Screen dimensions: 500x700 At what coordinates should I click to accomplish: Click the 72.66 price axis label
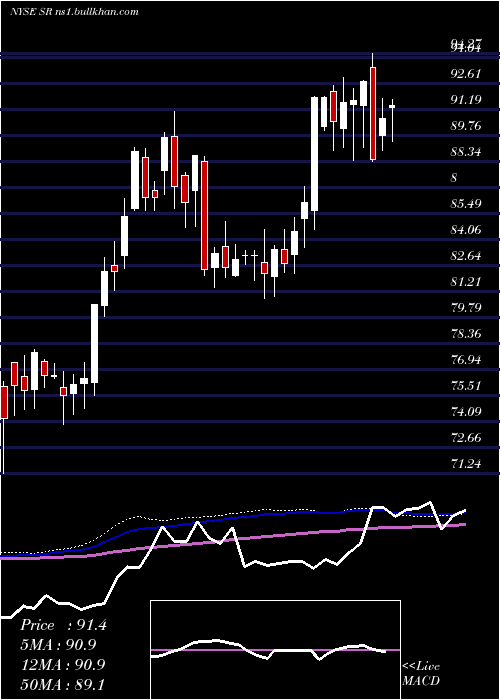click(x=466, y=438)
